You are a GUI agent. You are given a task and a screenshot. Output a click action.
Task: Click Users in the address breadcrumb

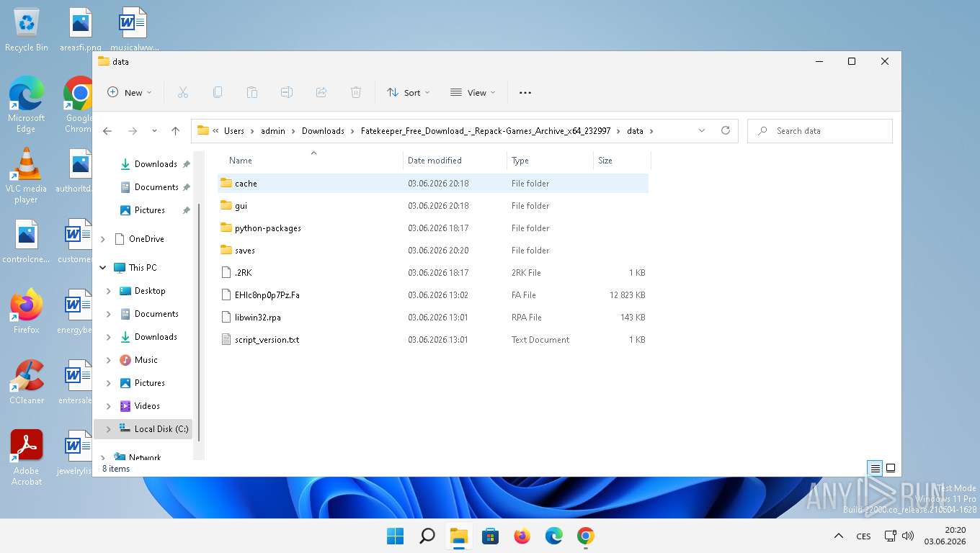pos(234,131)
